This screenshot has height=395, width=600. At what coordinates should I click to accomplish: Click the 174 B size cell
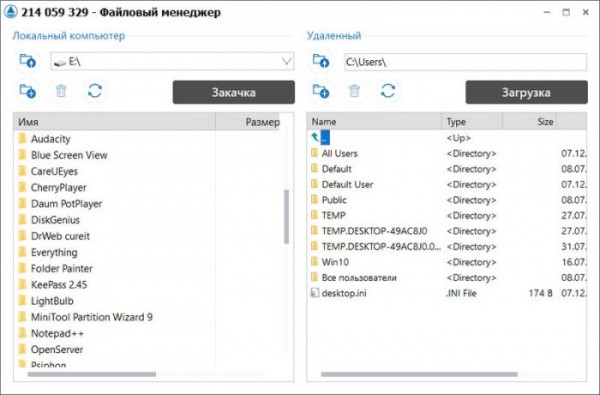pyautogui.click(x=540, y=293)
